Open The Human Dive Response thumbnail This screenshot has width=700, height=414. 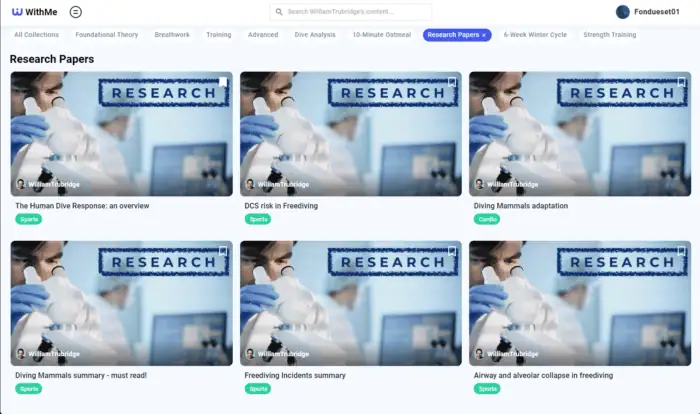[x=121, y=134]
